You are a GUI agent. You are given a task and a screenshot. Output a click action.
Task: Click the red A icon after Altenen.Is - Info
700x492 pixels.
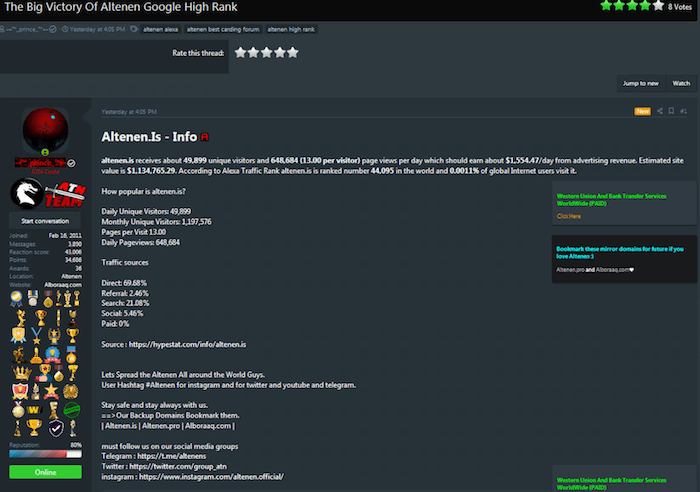tap(204, 137)
